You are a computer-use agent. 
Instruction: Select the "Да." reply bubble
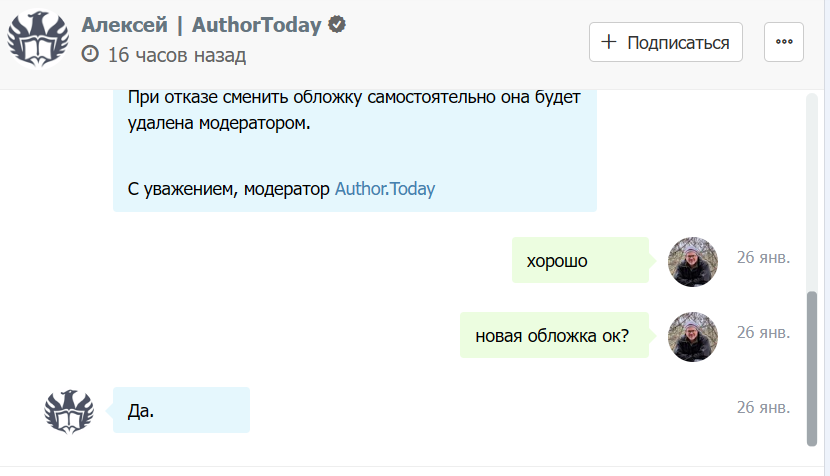[x=181, y=410]
